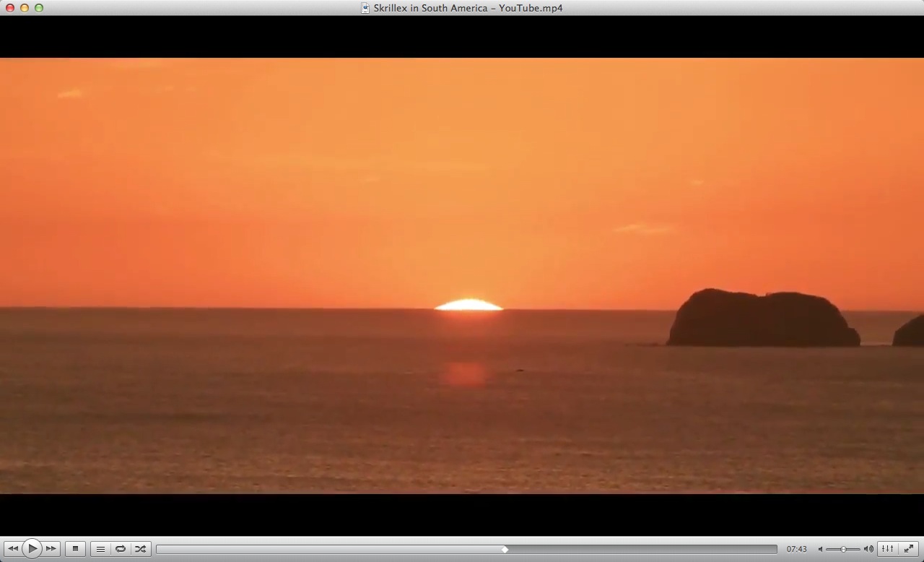The image size is (924, 562).
Task: Toggle fullscreen mode
Action: click(x=910, y=549)
